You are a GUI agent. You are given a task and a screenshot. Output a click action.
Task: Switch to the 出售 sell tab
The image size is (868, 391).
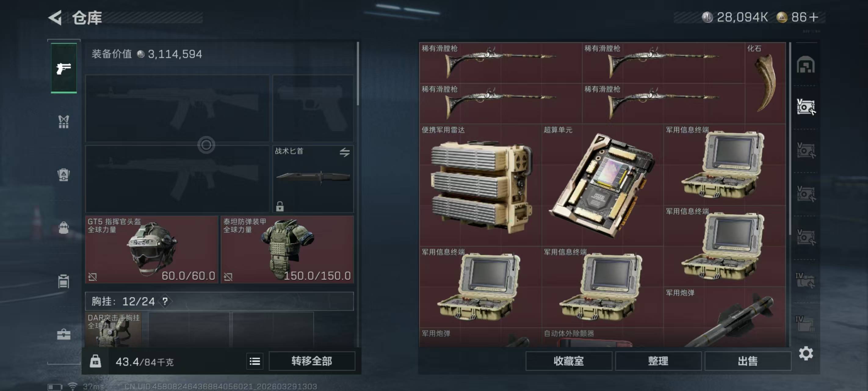(x=748, y=361)
